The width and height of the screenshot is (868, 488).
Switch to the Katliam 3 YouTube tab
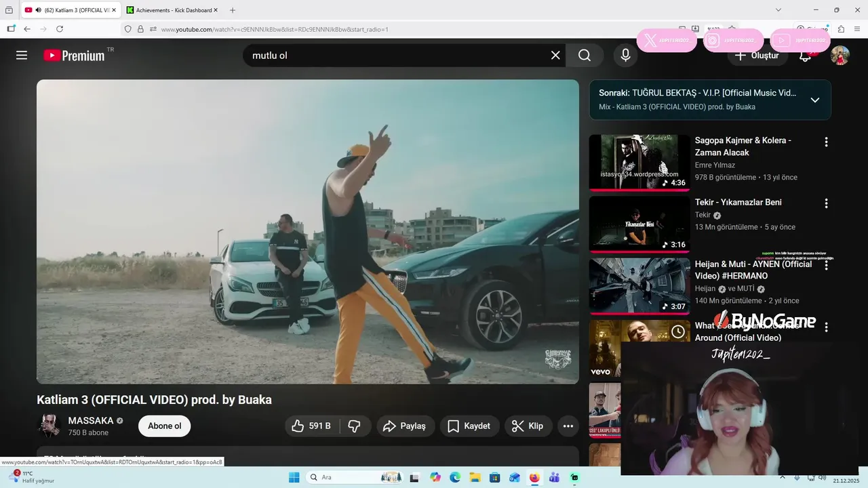tap(72, 10)
